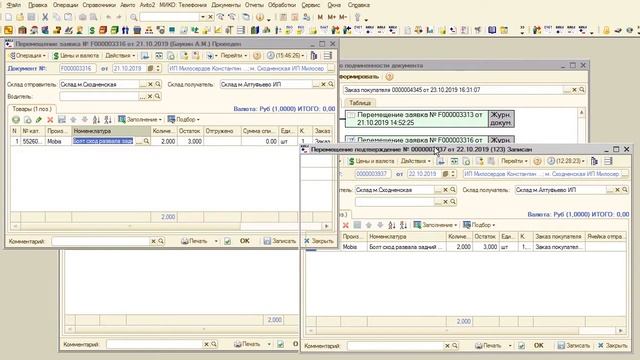640x360 pixels.
Task: Select tree row Перемещение заявка № F000003313
Action: [x=417, y=119]
